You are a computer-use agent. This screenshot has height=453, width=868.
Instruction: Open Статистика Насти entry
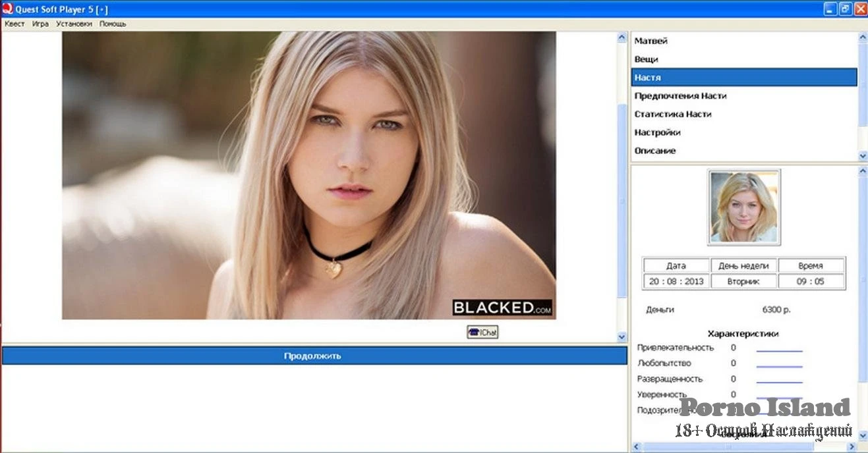coord(672,115)
